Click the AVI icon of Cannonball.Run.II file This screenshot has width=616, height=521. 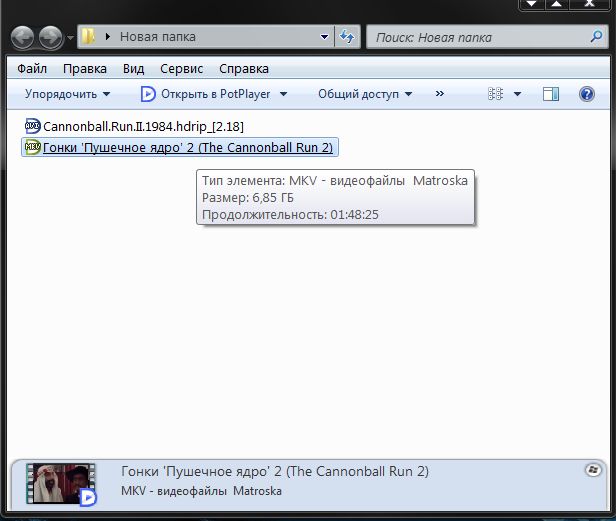33,126
